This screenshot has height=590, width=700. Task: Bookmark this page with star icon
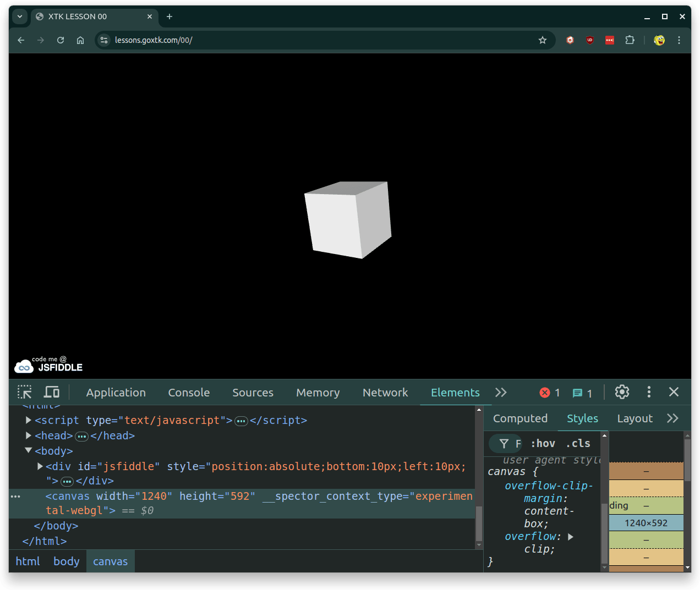click(x=543, y=40)
